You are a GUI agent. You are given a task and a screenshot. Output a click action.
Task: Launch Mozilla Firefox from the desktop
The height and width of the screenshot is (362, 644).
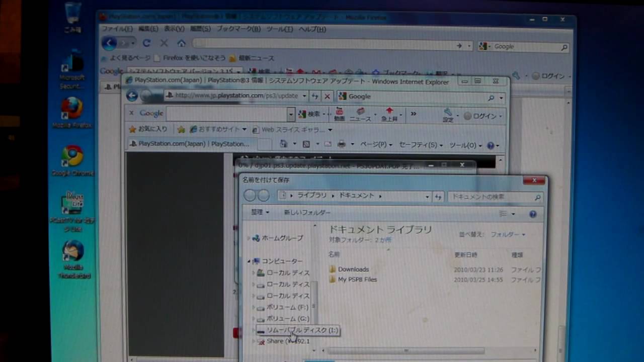(x=72, y=112)
